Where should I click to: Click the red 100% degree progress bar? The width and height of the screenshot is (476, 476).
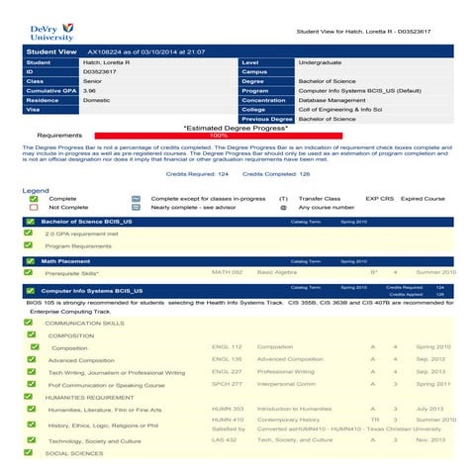[219, 136]
